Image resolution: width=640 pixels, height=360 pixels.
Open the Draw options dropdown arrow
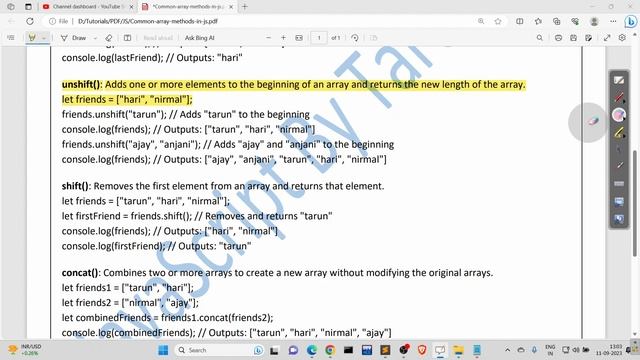click(95, 38)
